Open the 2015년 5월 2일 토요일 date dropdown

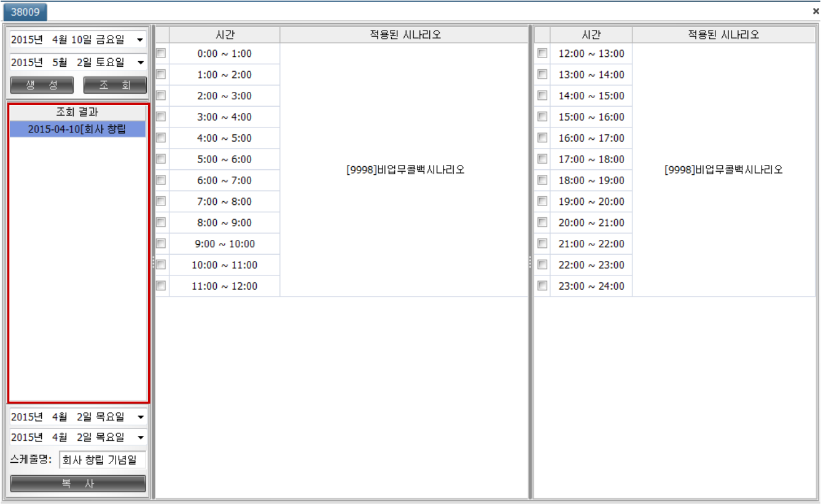(140, 62)
